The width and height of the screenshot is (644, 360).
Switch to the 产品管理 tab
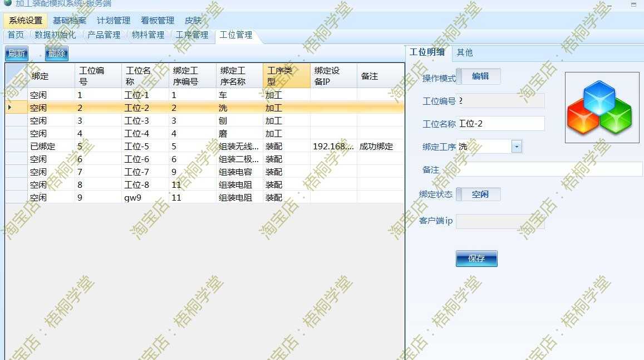[104, 35]
